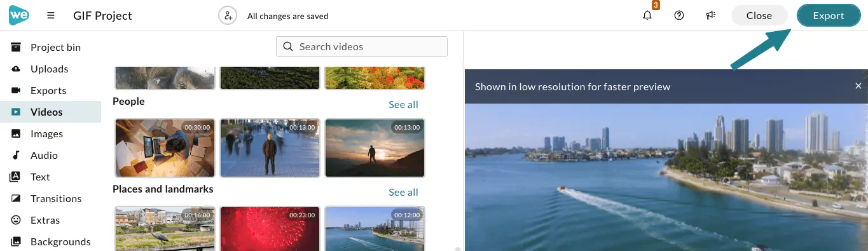868x251 pixels.
Task: Select the Videos tab in sidebar
Action: [50, 112]
